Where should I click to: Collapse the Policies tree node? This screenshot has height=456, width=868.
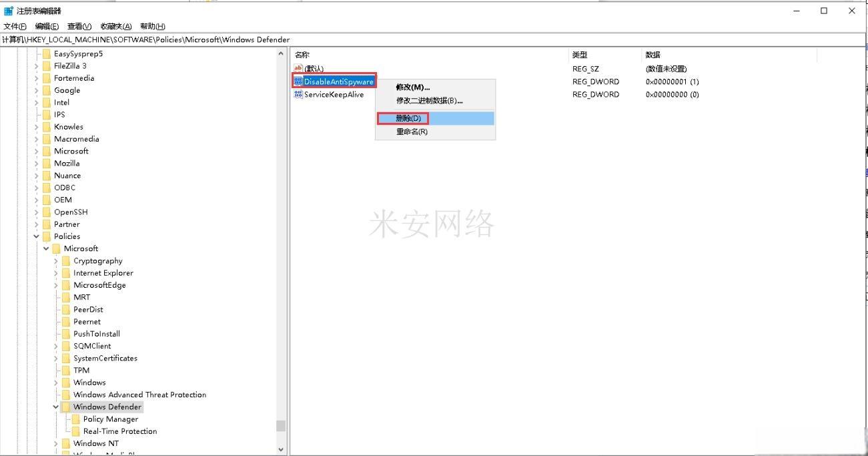click(37, 236)
